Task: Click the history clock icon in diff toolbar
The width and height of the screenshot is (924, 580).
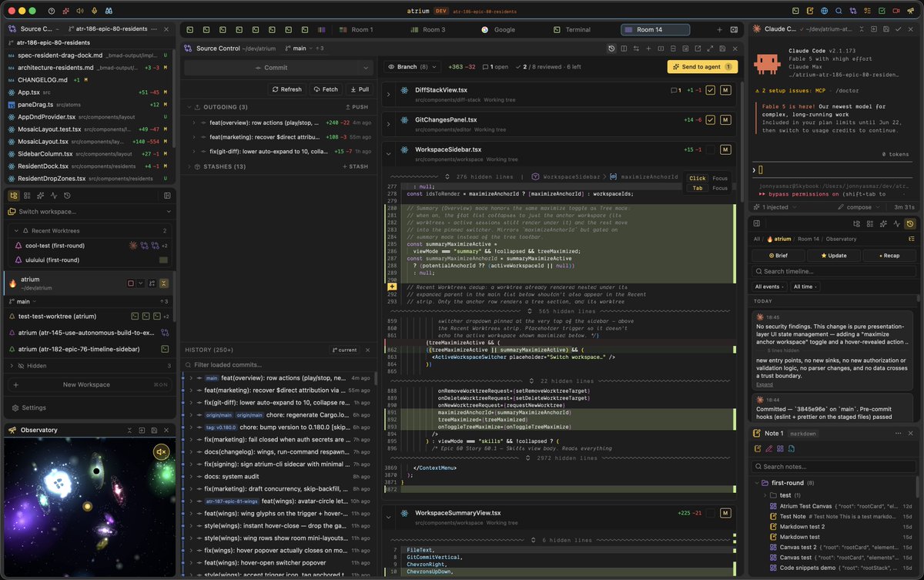Action: [x=611, y=49]
